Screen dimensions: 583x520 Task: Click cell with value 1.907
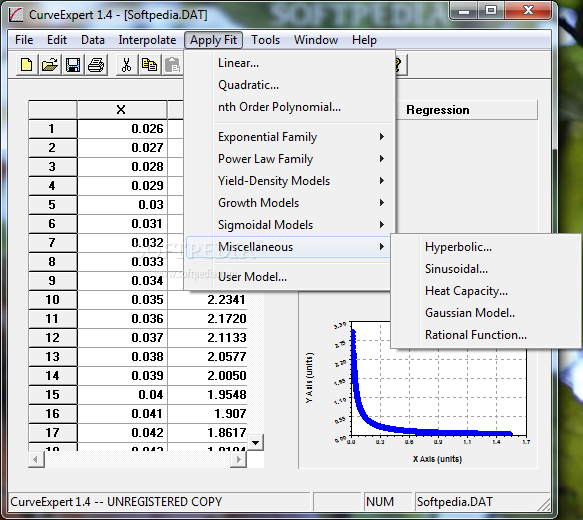tap(207, 414)
